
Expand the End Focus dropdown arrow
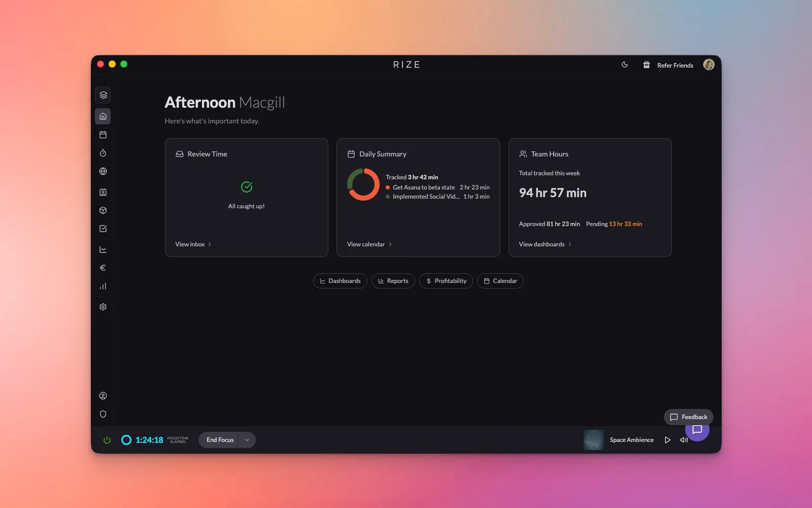coord(247,440)
